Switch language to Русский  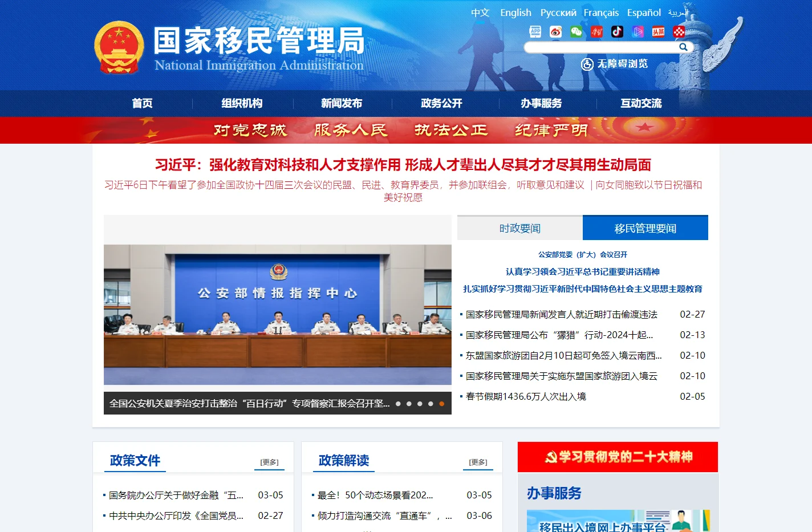point(558,13)
